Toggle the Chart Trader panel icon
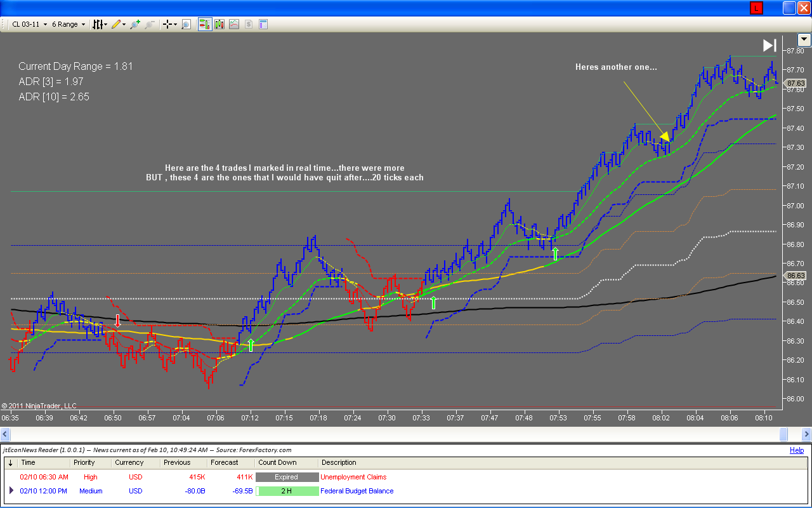Viewport: 812px width, 508px height. pyautogui.click(x=205, y=24)
